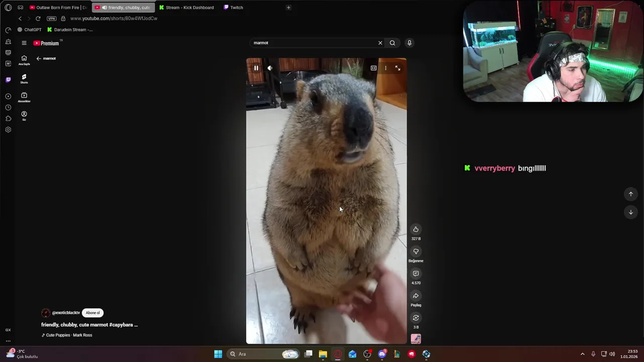Clear the marmot search text
Viewport: 644px width, 362px height.
(380, 43)
